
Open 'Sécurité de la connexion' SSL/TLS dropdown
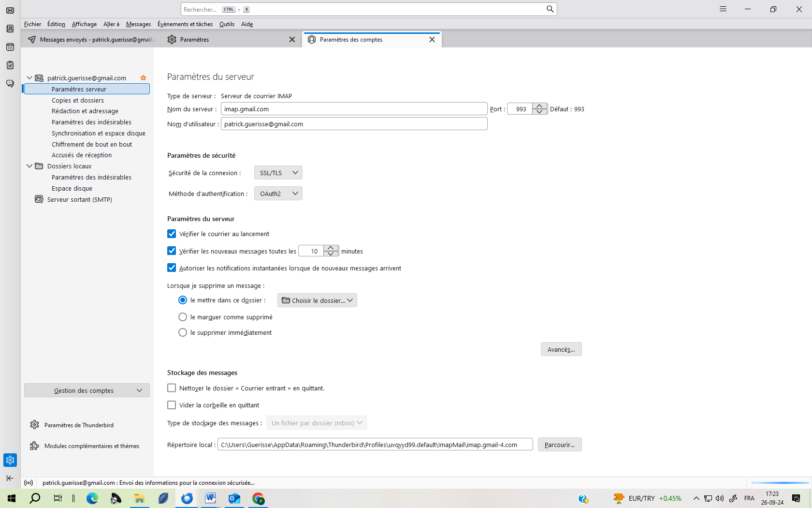click(278, 173)
